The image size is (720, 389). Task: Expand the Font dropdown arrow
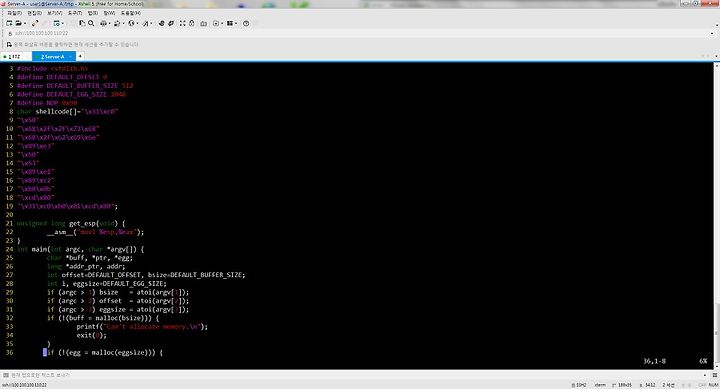pyautogui.click(x=151, y=23)
